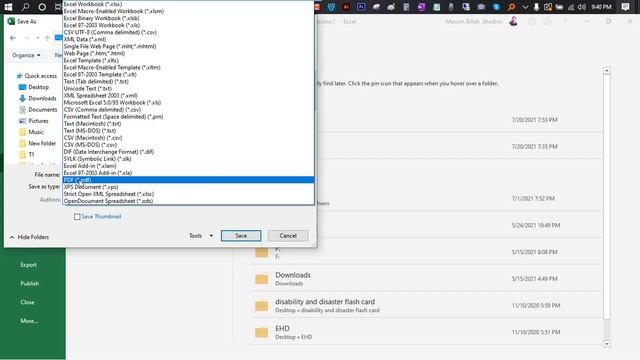The image size is (640, 360).
Task: Choose Microsoft Excel 5.0/95 Workbook type
Action: pyautogui.click(x=188, y=102)
